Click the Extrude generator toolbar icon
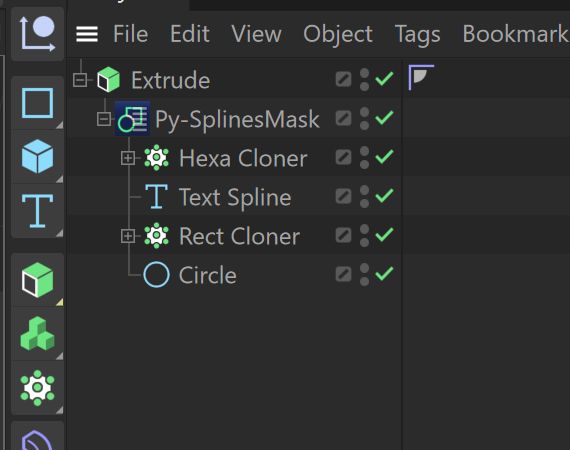Image resolution: width=570 pixels, height=450 pixels. 37,280
